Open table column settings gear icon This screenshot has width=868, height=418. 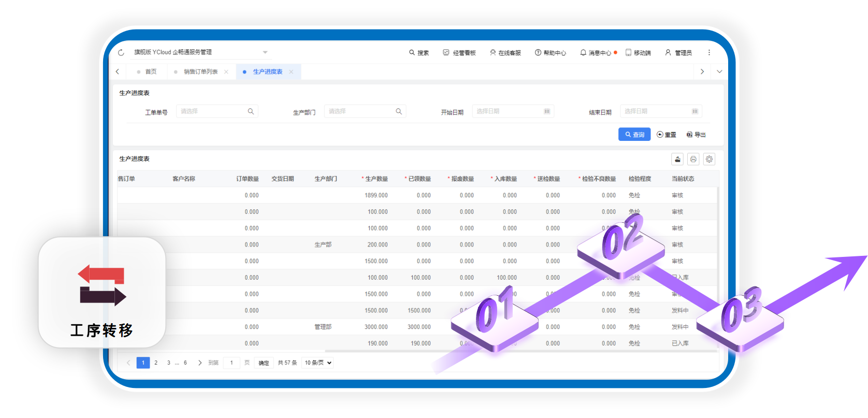pyautogui.click(x=709, y=159)
